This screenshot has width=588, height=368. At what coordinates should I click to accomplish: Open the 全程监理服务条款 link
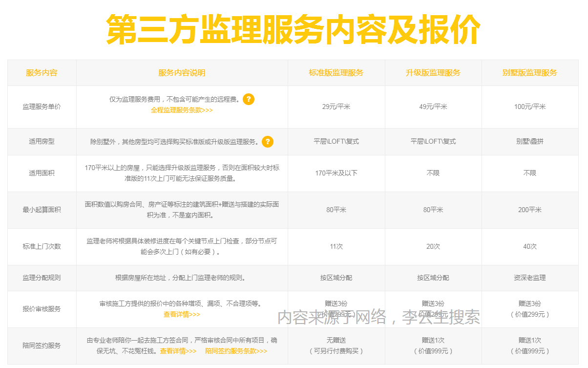[182, 110]
